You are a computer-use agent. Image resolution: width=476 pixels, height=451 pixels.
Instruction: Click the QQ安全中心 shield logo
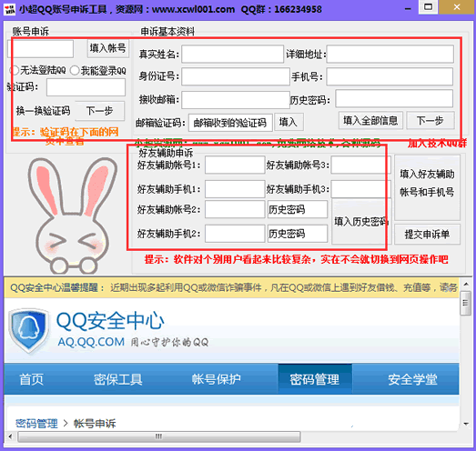click(x=29, y=331)
